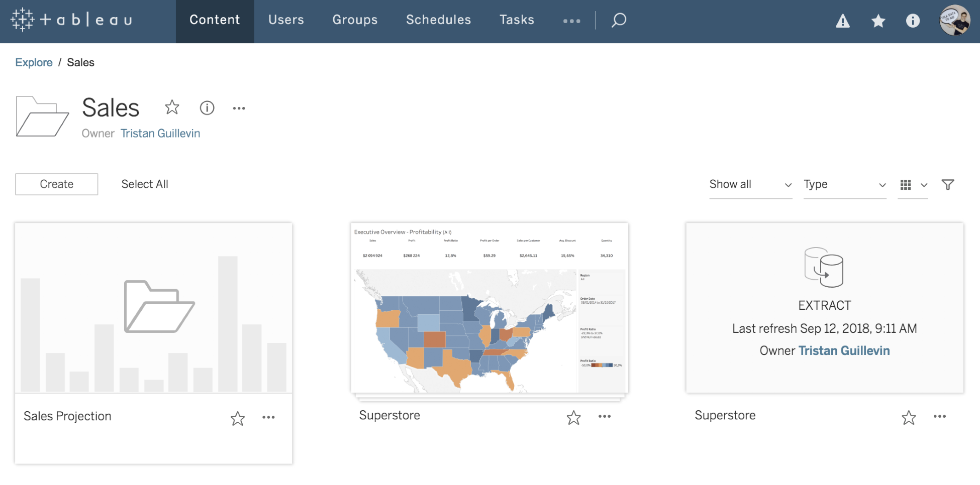Open the search magnifier icon
The width and height of the screenshot is (980, 485).
[x=619, y=20]
